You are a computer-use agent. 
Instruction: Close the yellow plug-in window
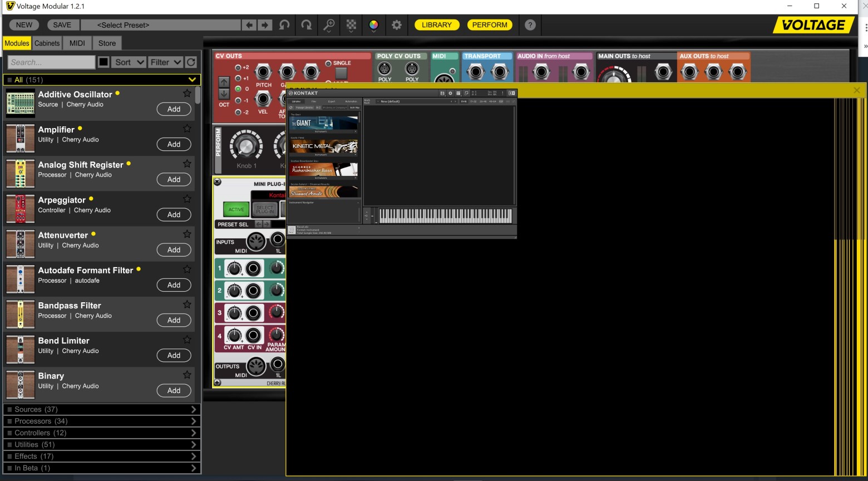pos(857,90)
